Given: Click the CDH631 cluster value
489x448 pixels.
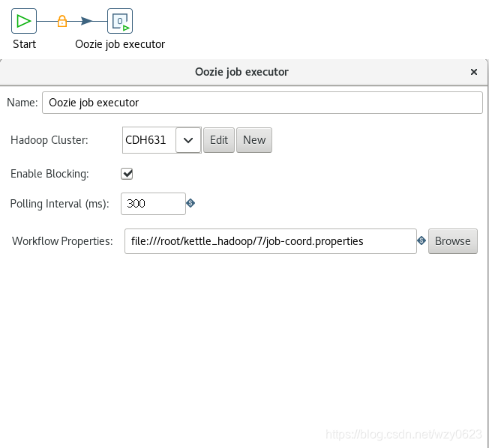Looking at the screenshot, I should [x=145, y=140].
